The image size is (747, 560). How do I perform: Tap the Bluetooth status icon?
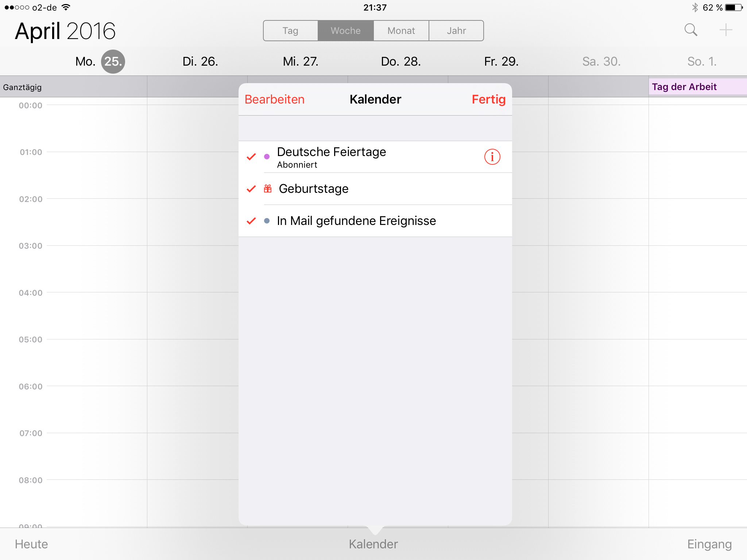coord(695,7)
